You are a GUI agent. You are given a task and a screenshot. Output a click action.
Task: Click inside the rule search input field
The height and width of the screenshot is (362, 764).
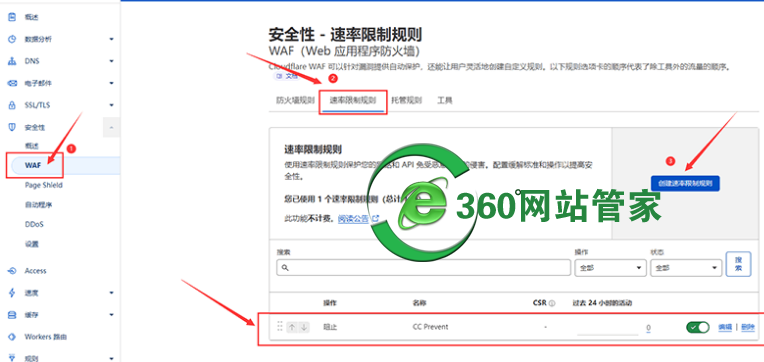(x=423, y=268)
